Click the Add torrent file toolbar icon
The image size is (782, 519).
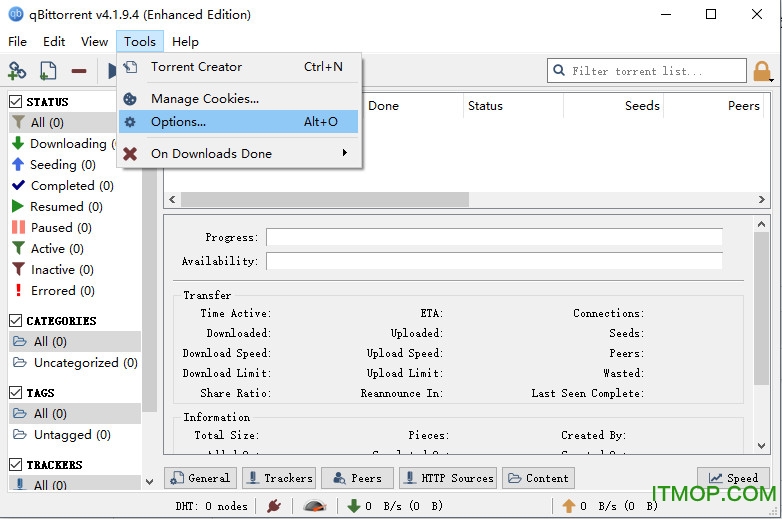(x=48, y=71)
